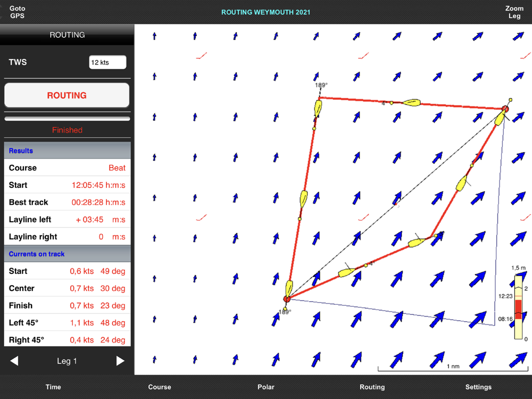Tap the red start mark on the chart
This screenshot has height=399, width=532.
coord(287,299)
